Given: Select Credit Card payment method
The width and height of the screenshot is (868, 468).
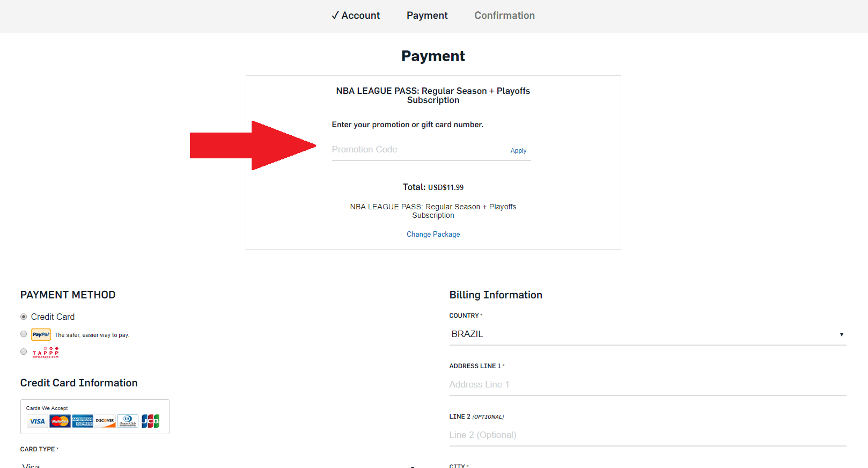Looking at the screenshot, I should click(x=24, y=317).
